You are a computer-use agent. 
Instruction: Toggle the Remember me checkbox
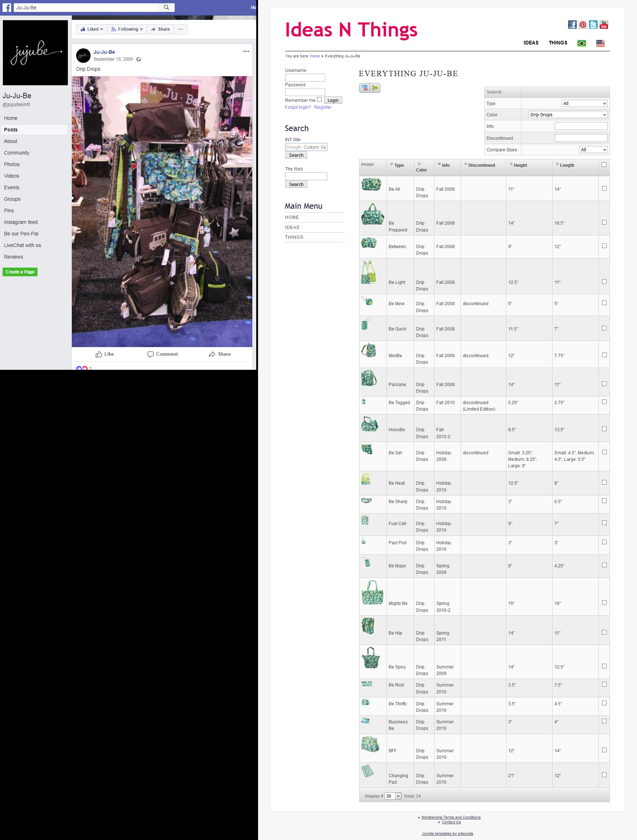[319, 100]
